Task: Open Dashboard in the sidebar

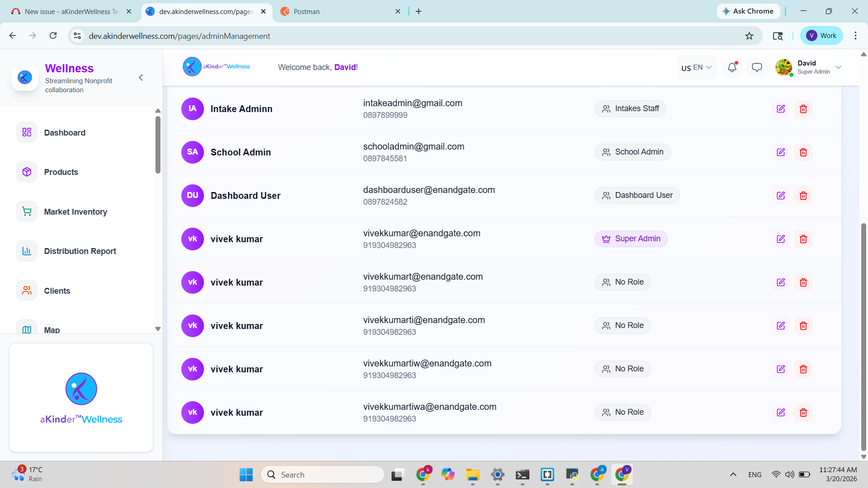Action: (x=65, y=132)
